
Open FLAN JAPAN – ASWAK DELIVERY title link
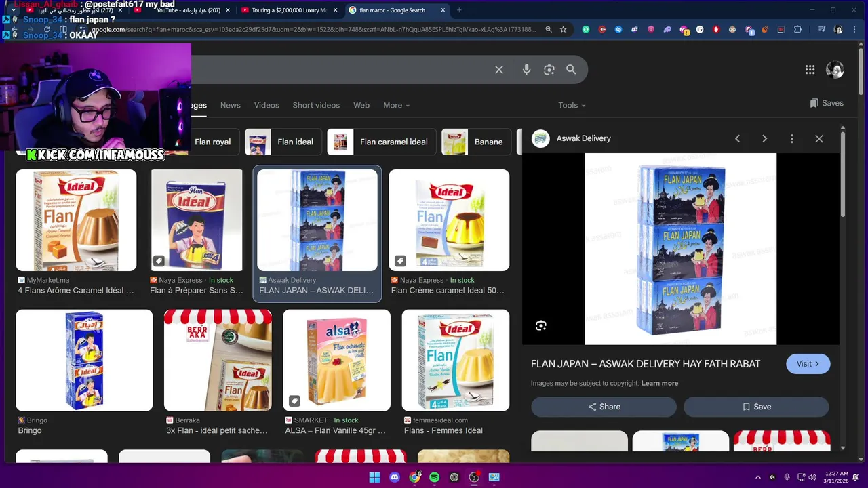pos(646,364)
